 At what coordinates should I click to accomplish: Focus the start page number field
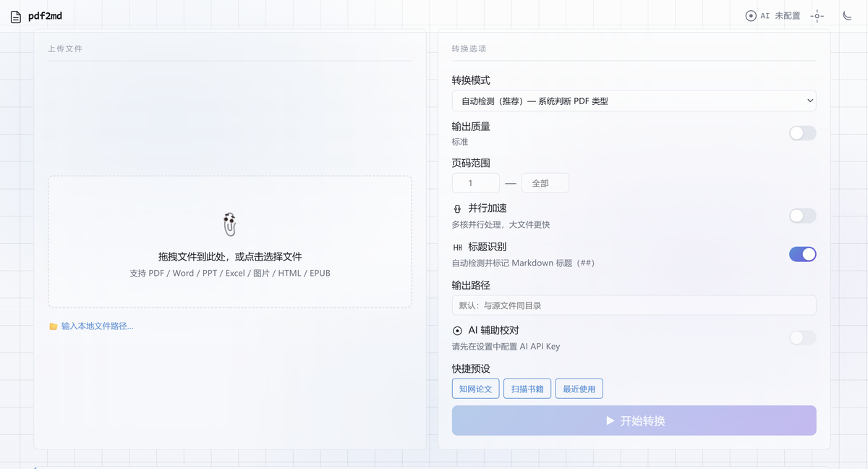pos(475,183)
